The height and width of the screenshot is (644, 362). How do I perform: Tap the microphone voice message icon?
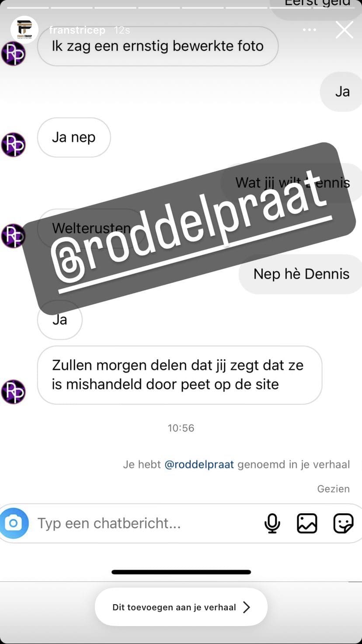272,523
